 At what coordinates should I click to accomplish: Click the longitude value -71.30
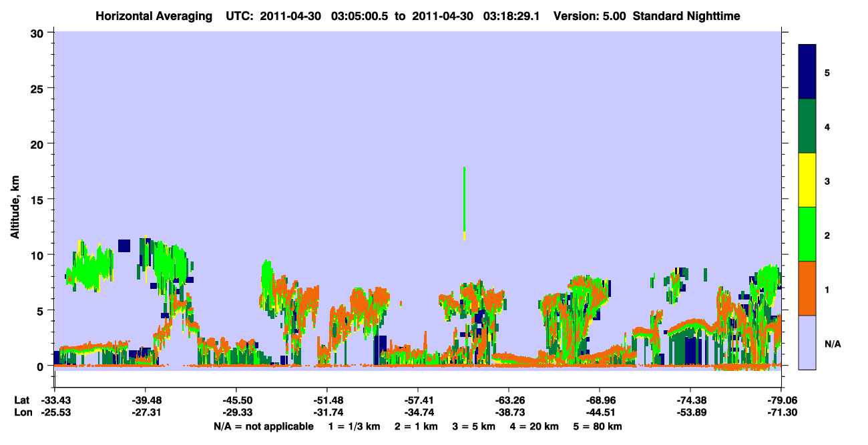pyautogui.click(x=781, y=413)
